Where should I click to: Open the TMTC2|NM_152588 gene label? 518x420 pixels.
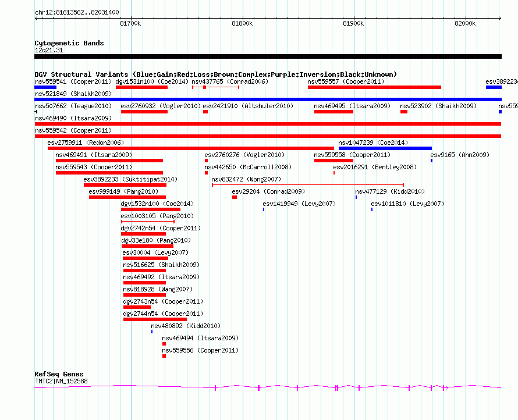coord(61,382)
